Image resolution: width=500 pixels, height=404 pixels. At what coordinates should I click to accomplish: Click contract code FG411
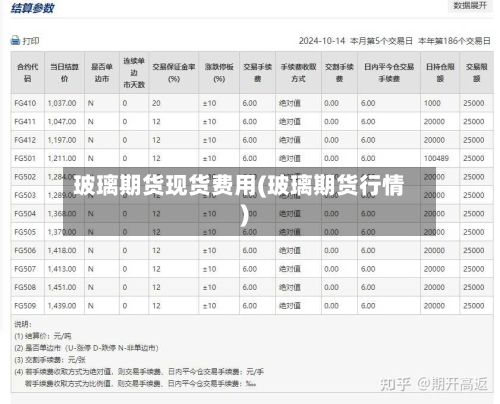[25, 122]
